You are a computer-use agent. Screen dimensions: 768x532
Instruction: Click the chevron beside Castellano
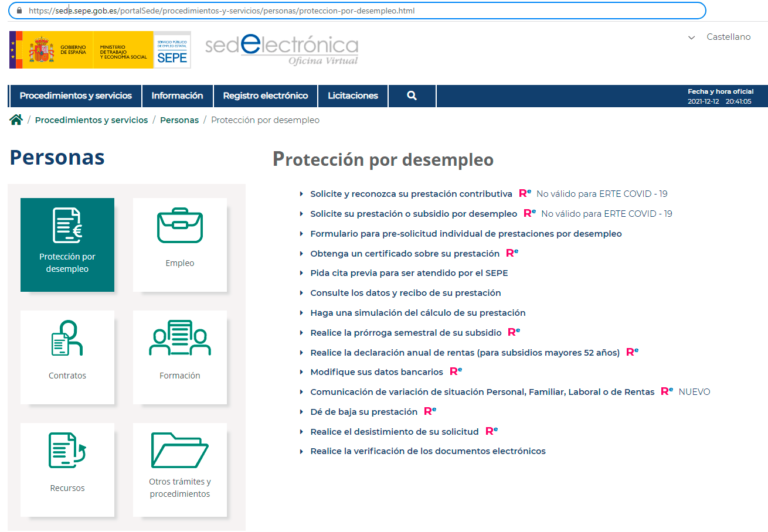692,37
